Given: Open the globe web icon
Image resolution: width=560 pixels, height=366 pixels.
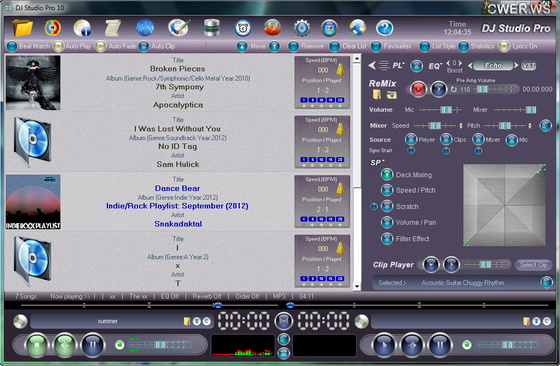Looking at the screenshot, I should (x=358, y=28).
